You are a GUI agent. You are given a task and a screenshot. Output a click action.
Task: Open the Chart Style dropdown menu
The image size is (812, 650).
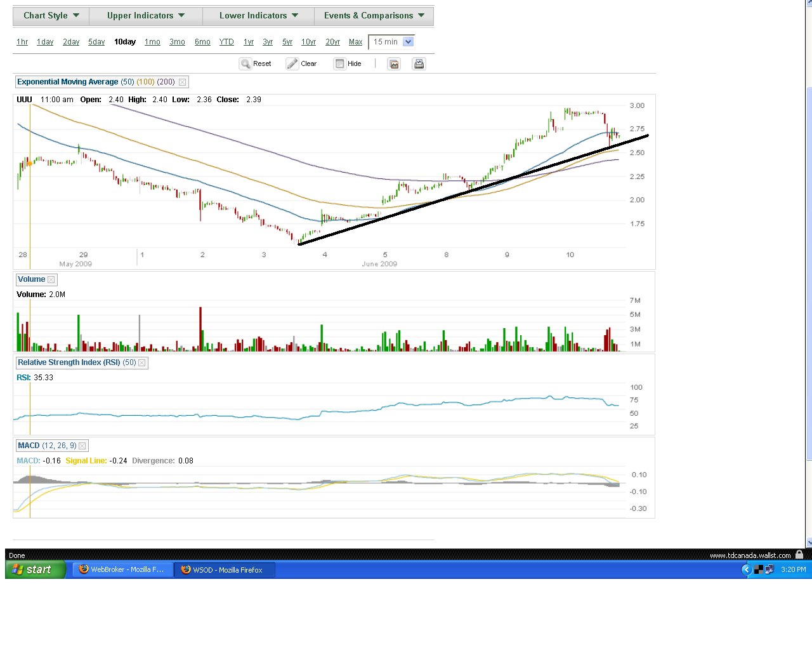(51, 16)
